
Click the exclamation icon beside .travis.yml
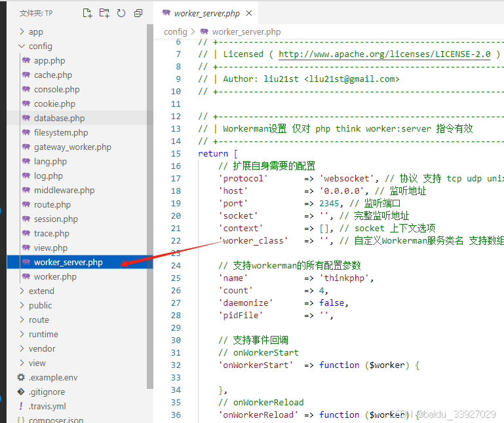coord(21,406)
